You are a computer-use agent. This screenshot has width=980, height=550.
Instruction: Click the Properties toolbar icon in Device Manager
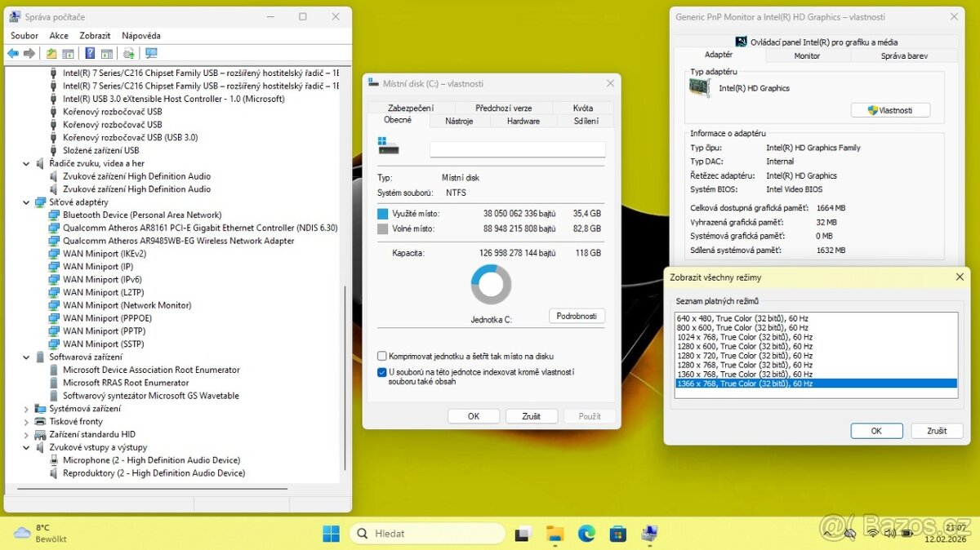pos(107,54)
